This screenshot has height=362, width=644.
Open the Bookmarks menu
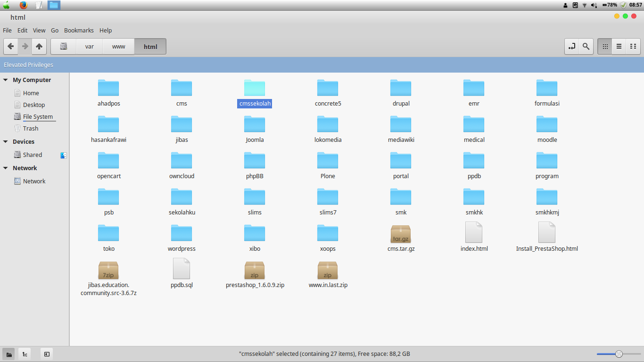[x=79, y=30]
